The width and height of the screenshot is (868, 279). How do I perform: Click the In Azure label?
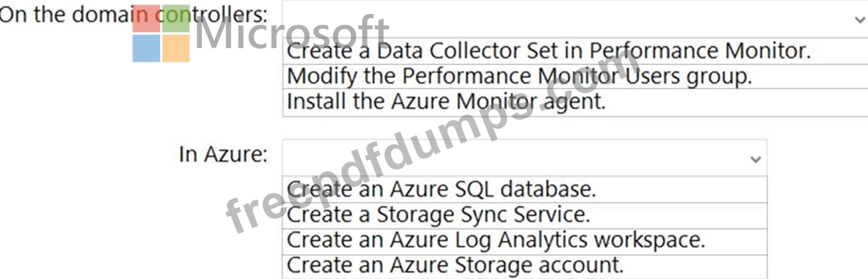[223, 155]
